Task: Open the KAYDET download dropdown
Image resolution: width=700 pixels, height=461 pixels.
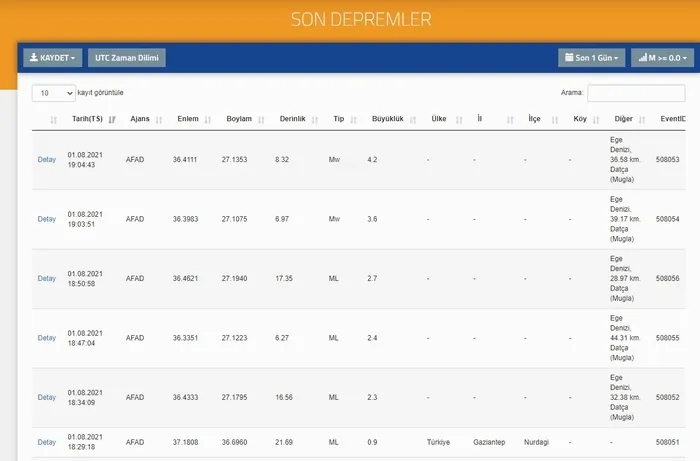Action: point(53,58)
